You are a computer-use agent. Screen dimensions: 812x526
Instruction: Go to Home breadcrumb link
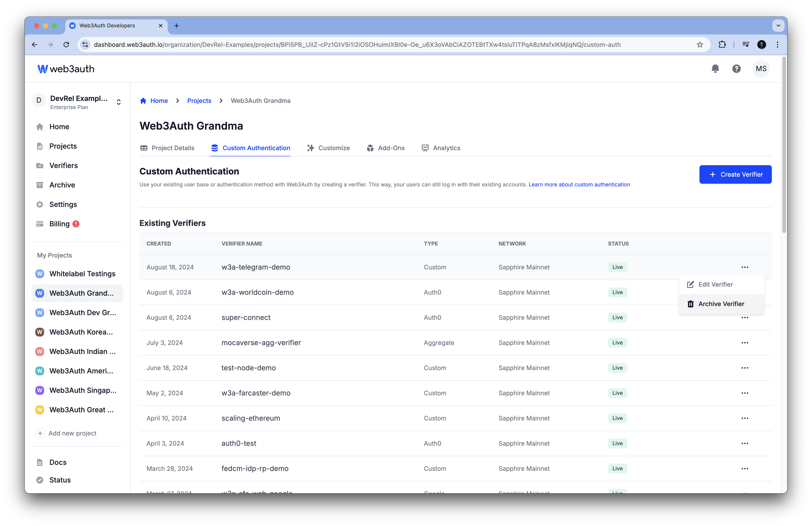[x=159, y=101]
